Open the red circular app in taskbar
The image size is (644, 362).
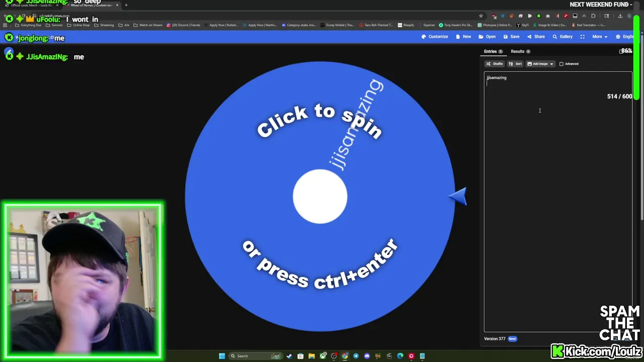(x=411, y=356)
